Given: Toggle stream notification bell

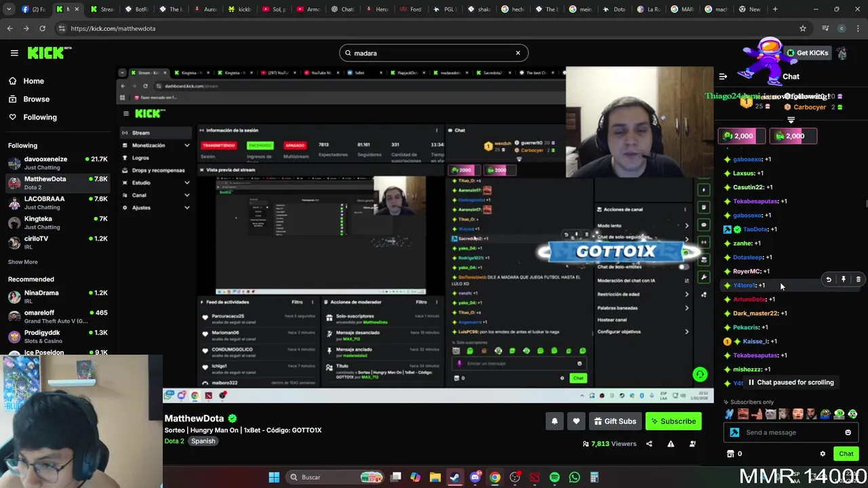Looking at the screenshot, I should (555, 422).
